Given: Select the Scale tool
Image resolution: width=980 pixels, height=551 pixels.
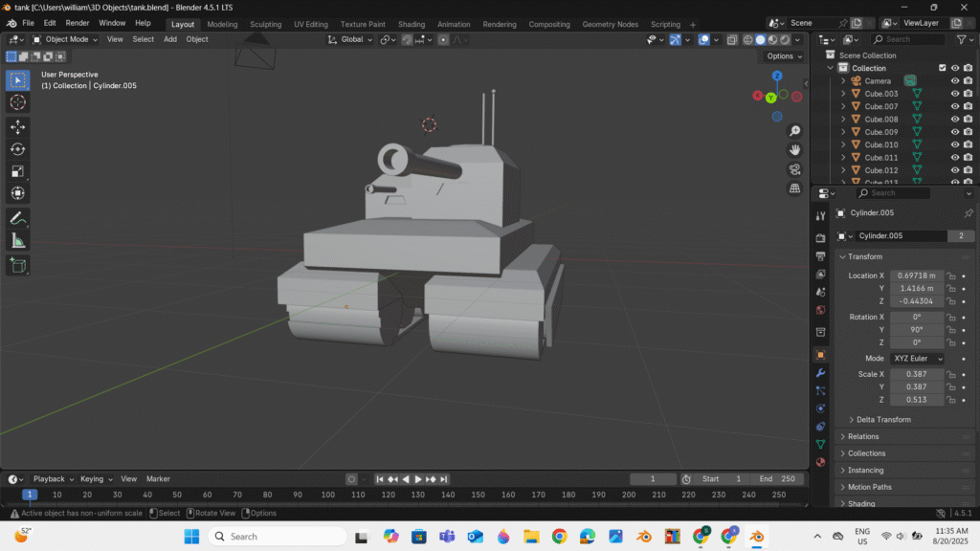Looking at the screenshot, I should pyautogui.click(x=18, y=171).
